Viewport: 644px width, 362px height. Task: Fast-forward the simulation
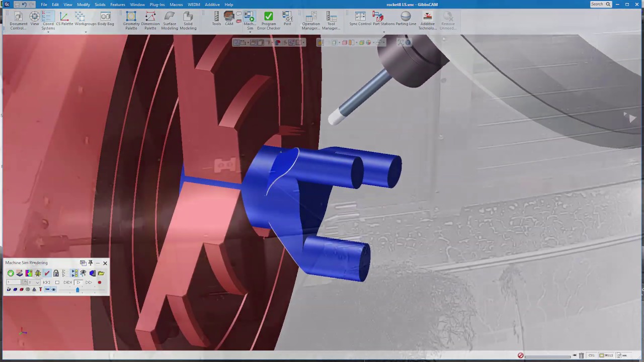click(89, 282)
